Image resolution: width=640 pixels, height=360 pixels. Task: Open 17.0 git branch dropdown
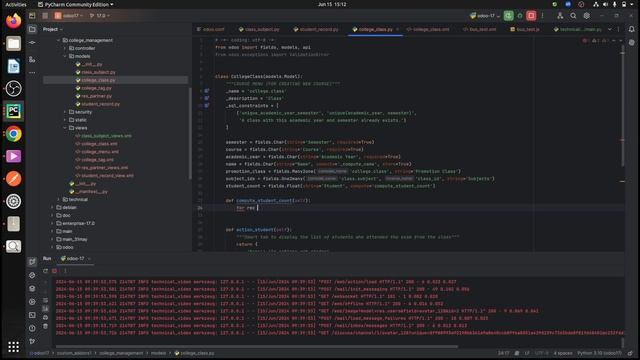(99, 16)
